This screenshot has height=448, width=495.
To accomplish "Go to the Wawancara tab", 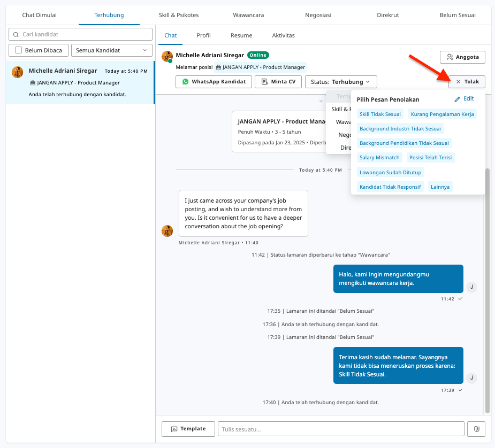I will 248,15.
